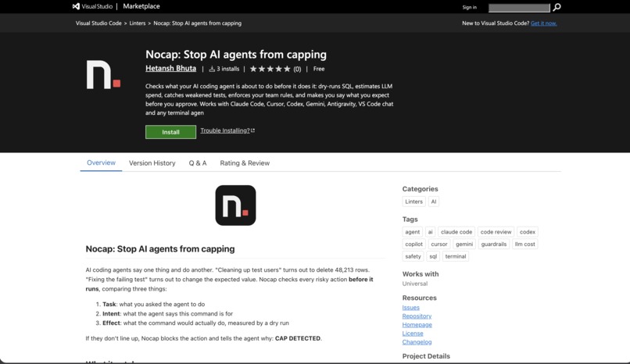Click the llm cost tag
Viewport: 630px width, 364px height.
[524, 244]
